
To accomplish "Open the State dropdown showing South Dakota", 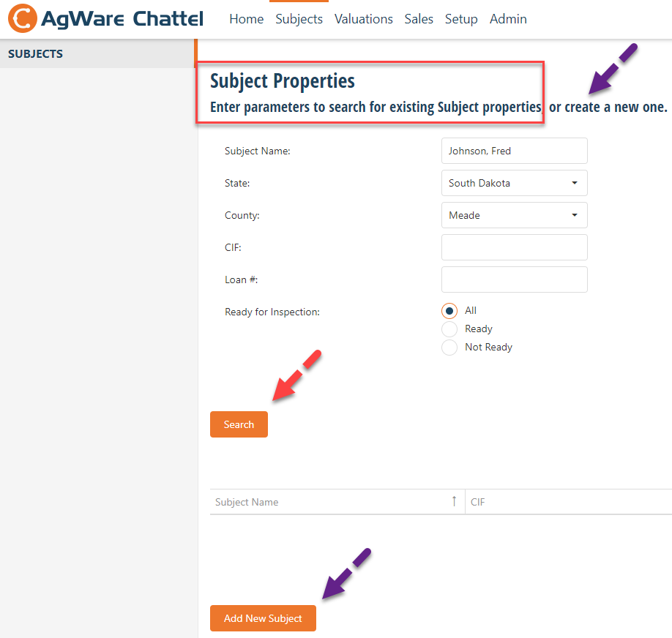I will [515, 183].
